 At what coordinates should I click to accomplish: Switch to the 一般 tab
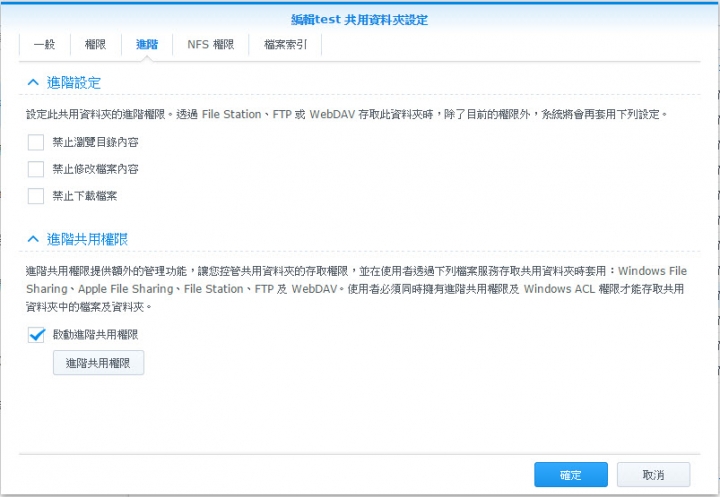click(45, 45)
